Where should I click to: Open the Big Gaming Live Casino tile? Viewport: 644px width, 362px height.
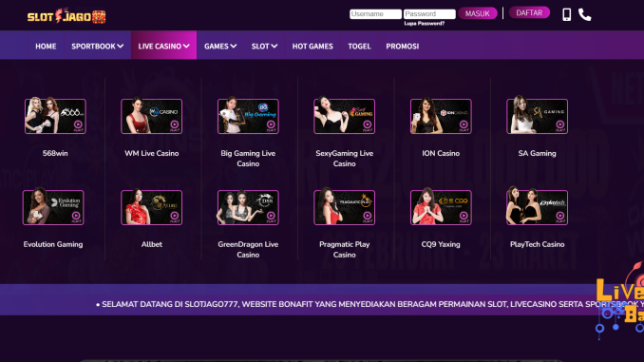[248, 116]
